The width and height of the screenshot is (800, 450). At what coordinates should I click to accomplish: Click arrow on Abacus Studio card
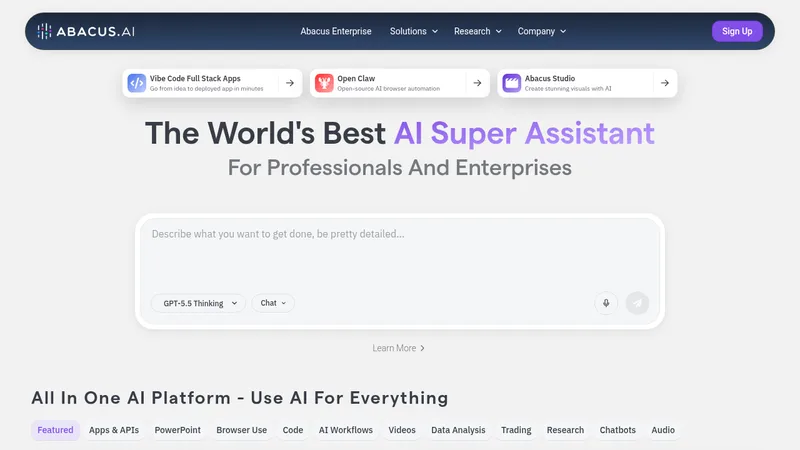click(665, 83)
